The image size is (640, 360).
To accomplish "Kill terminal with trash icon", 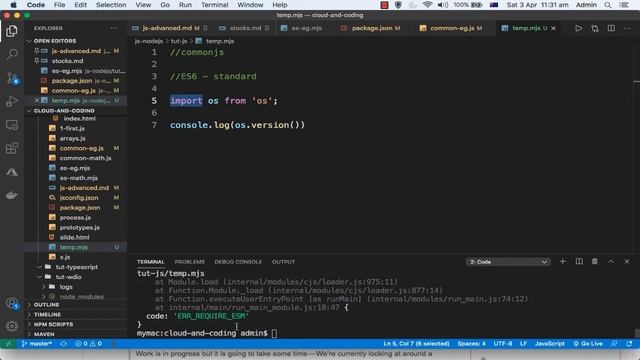I will (x=595, y=261).
